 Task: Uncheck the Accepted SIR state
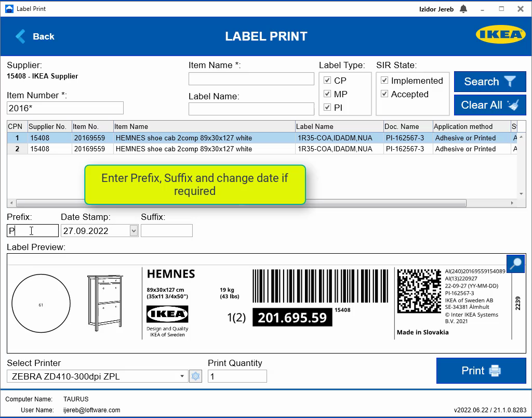coord(384,94)
